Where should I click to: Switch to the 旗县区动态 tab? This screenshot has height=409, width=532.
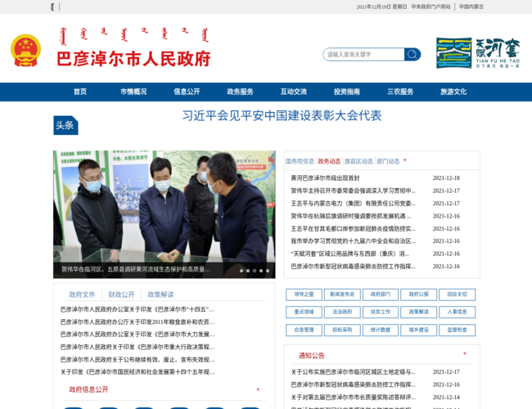click(358, 161)
